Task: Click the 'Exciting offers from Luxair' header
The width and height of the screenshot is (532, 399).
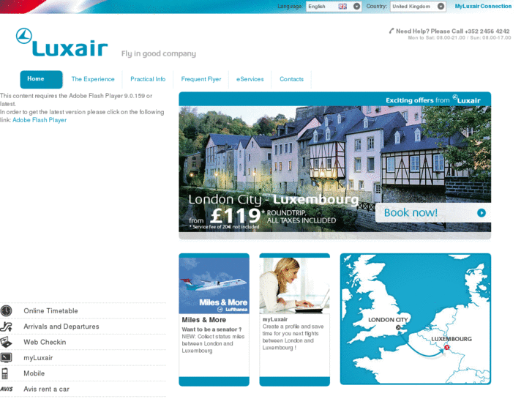Action: coord(433,100)
